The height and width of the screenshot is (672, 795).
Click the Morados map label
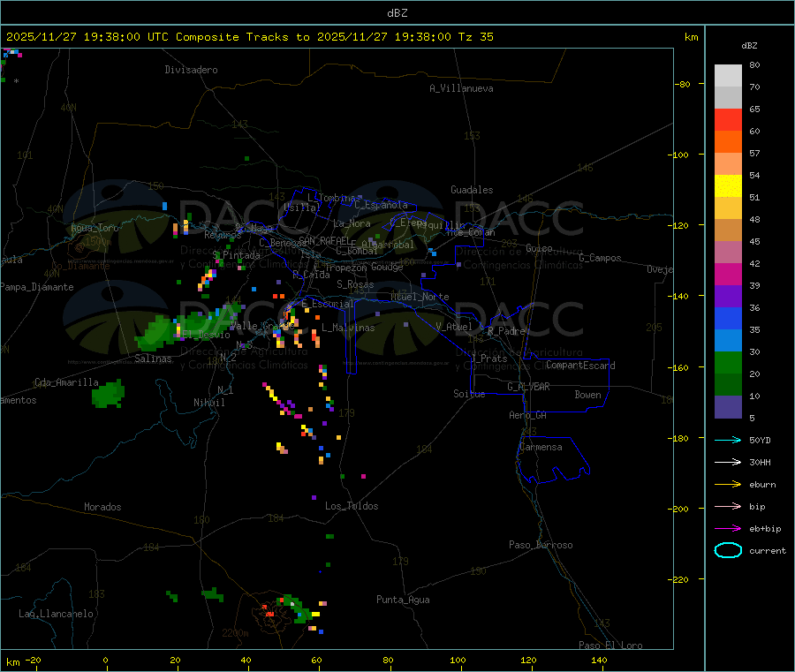[102, 507]
